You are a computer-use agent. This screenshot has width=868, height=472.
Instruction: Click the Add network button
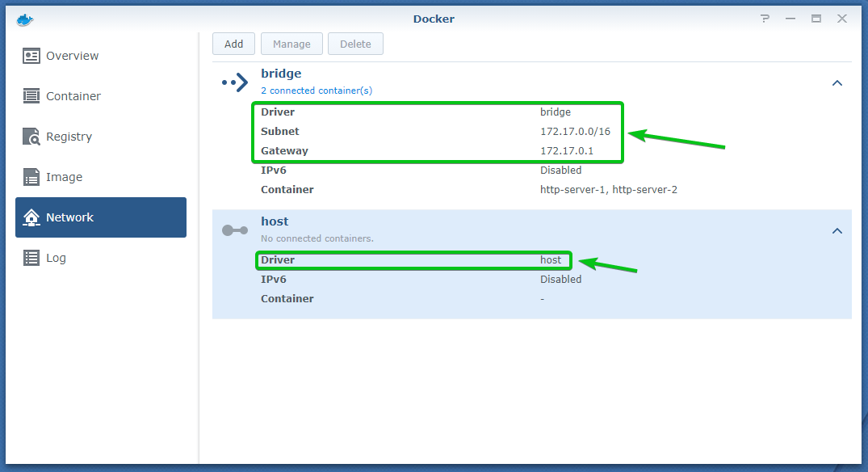pyautogui.click(x=233, y=44)
